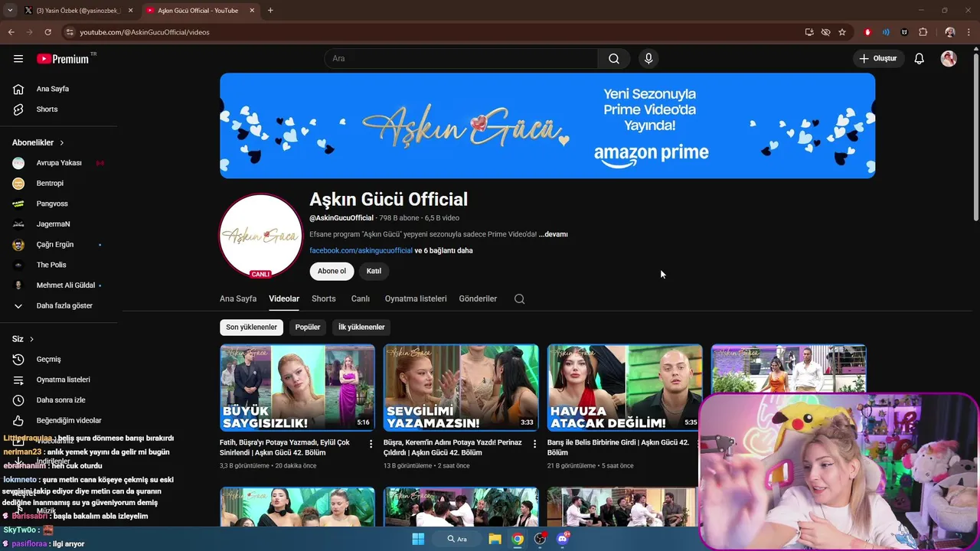Open facebook.com/askingucuofficial link
The image size is (980, 551).
361,250
